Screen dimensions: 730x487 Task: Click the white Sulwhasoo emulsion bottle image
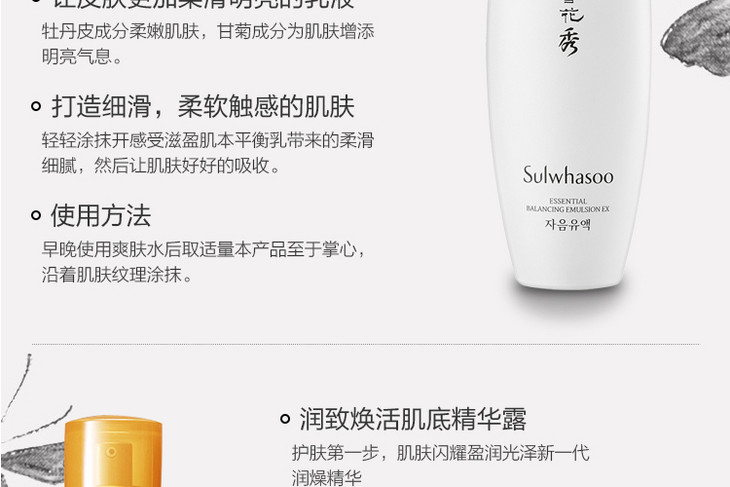pyautogui.click(x=568, y=142)
